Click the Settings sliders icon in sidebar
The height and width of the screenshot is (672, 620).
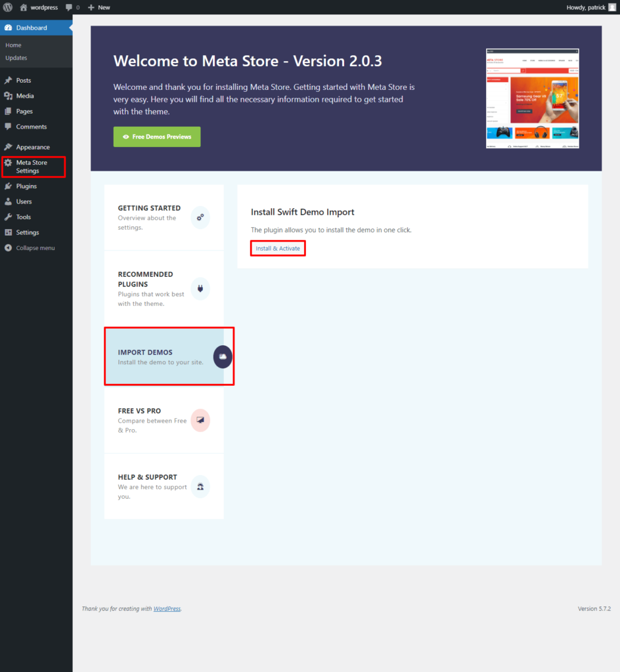(8, 232)
